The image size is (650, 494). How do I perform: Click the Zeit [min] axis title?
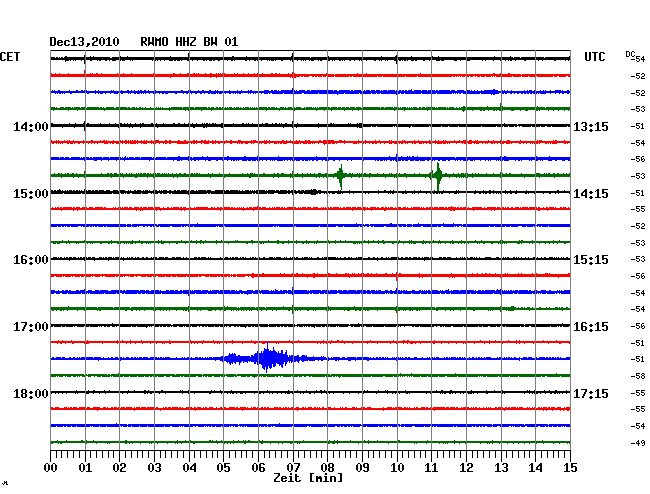(308, 478)
